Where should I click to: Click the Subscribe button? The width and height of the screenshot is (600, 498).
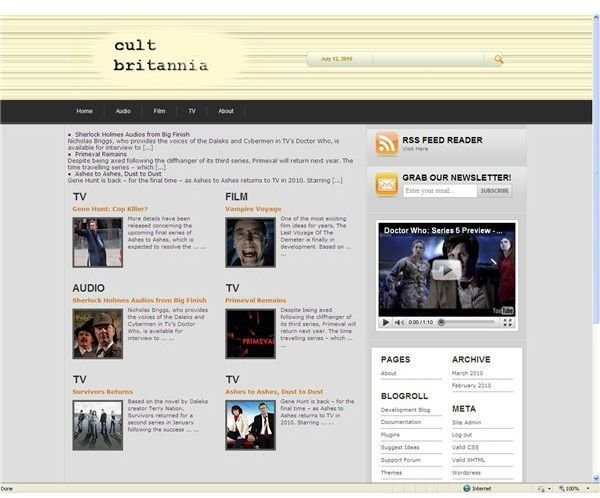[494, 191]
